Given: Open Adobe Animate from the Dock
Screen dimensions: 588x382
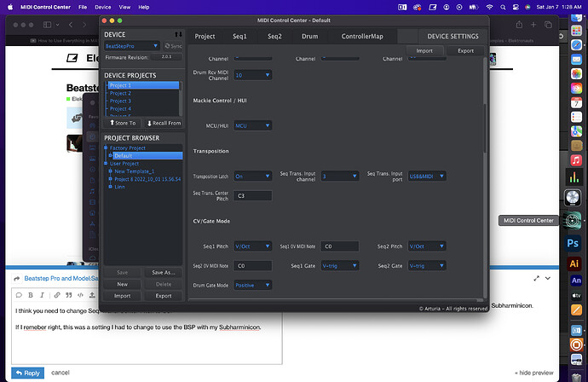Looking at the screenshot, I should point(576,281).
